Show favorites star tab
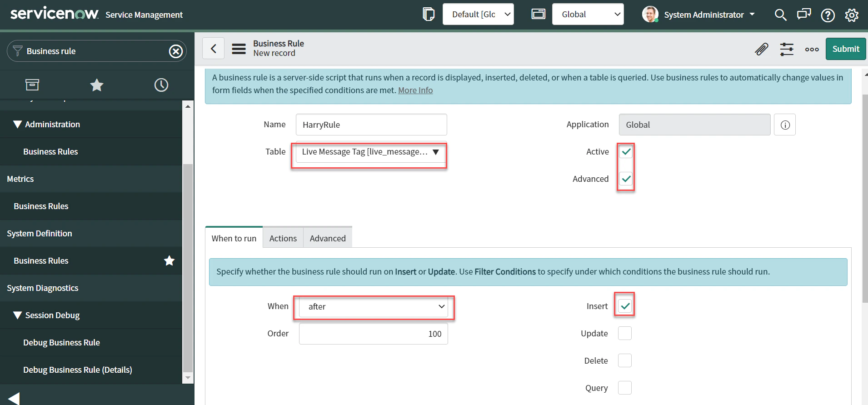This screenshot has width=868, height=405. (x=97, y=85)
